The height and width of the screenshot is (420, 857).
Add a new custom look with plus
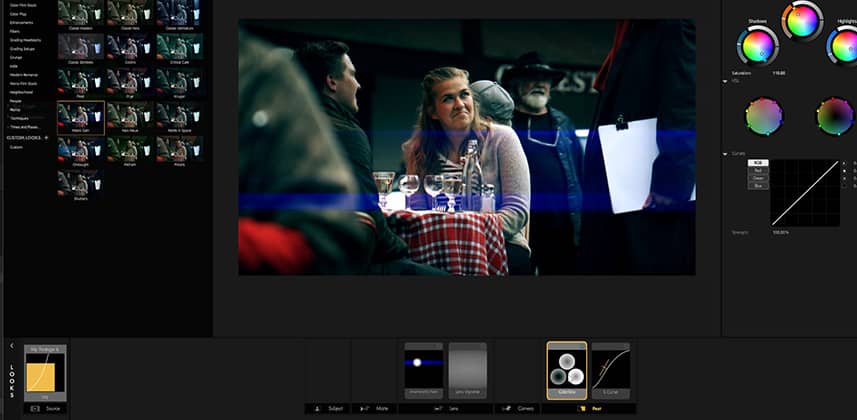coord(46,138)
